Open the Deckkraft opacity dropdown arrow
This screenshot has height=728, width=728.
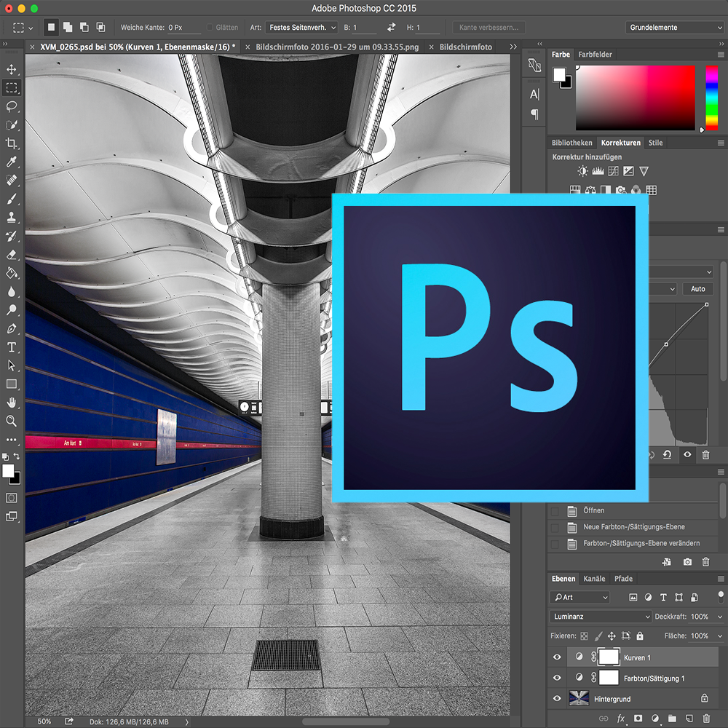click(x=720, y=617)
